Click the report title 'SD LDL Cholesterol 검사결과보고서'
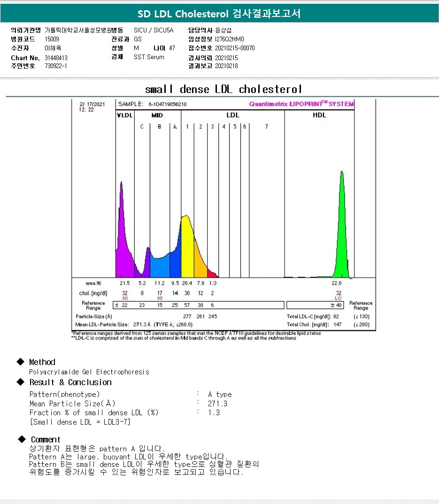Viewport: 439px width, 504px height. pyautogui.click(x=219, y=14)
